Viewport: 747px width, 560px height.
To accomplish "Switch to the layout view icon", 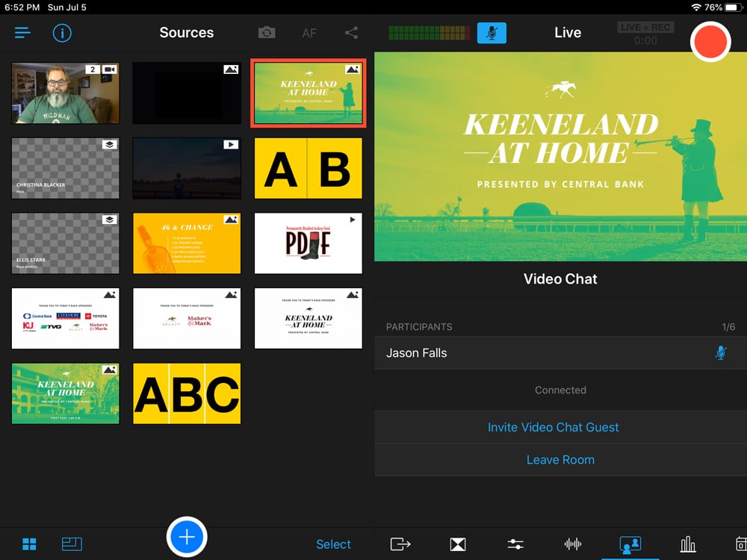I will (x=72, y=544).
